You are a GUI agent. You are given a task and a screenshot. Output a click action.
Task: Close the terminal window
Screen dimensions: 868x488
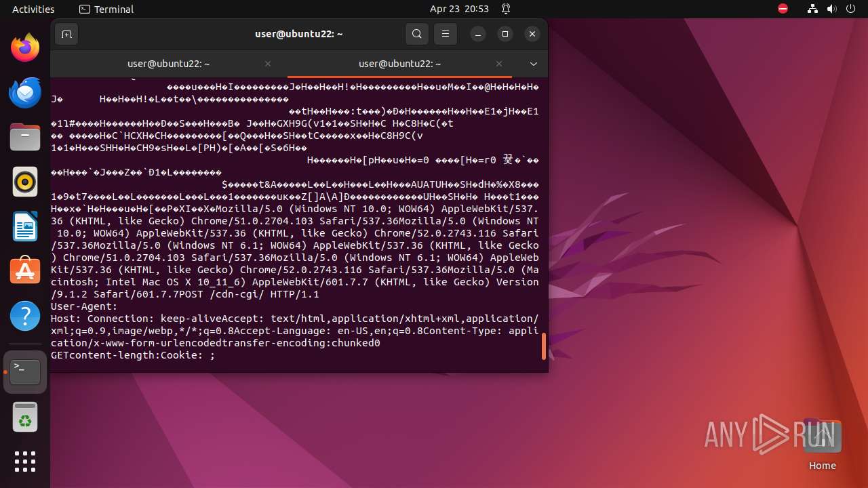(532, 34)
